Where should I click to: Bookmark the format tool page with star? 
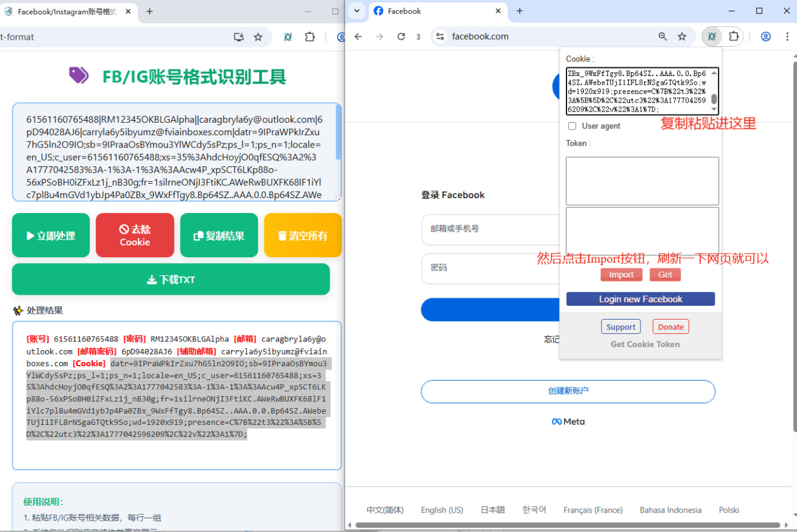258,37
